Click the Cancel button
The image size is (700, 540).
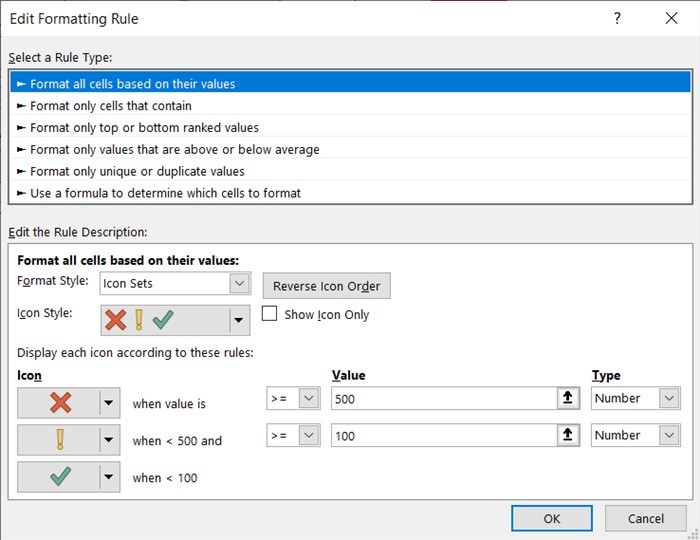point(645,519)
